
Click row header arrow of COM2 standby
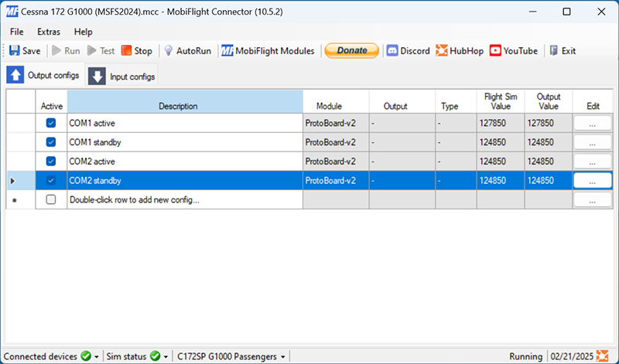[x=12, y=181]
